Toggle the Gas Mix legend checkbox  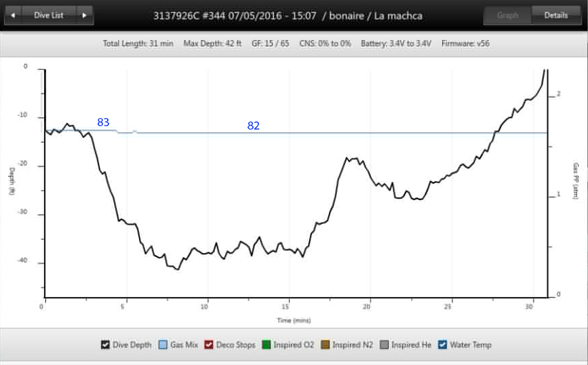(163, 345)
